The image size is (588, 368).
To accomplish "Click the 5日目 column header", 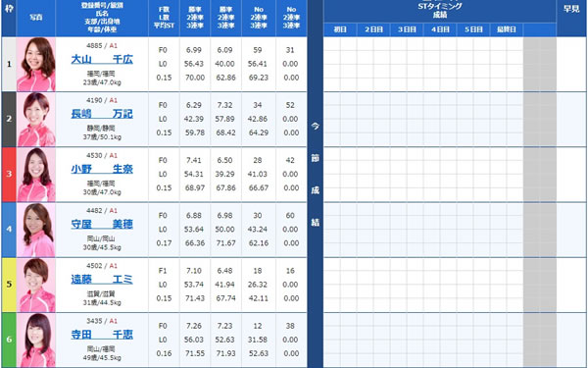I will (x=473, y=29).
